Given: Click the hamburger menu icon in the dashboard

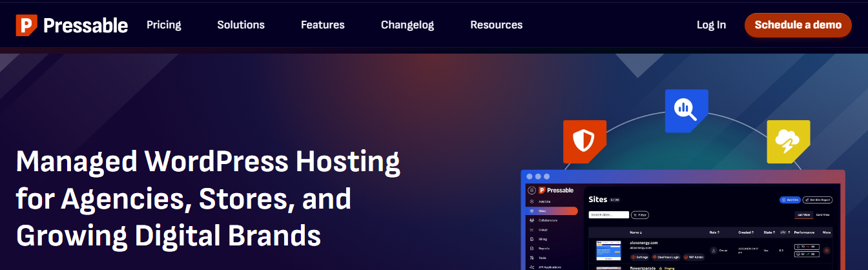Looking at the screenshot, I should click(x=532, y=190).
